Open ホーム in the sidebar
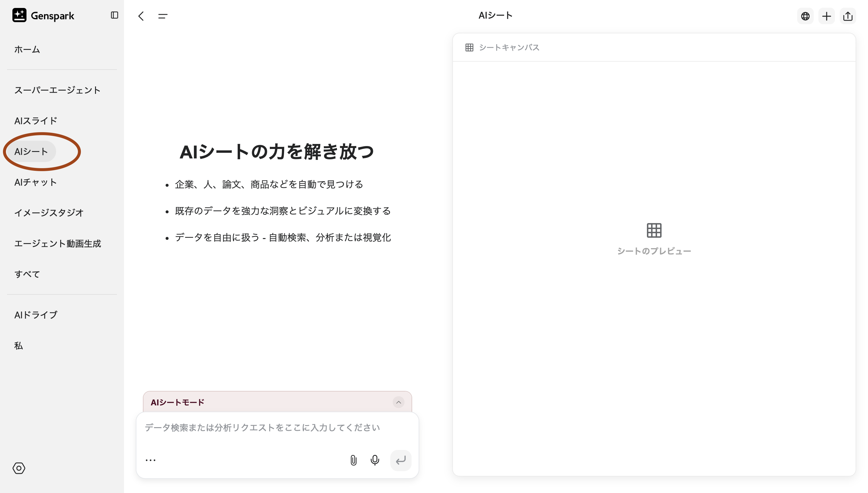This screenshot has height=493, width=868. coord(27,50)
